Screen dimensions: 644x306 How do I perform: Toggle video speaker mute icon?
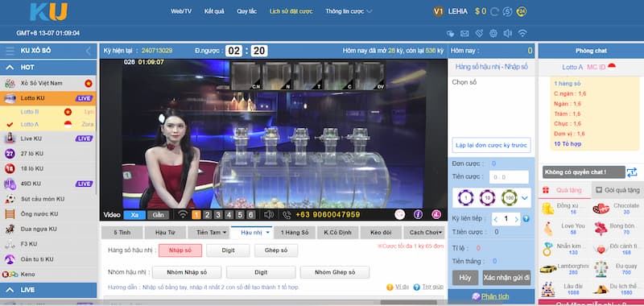(x=269, y=214)
